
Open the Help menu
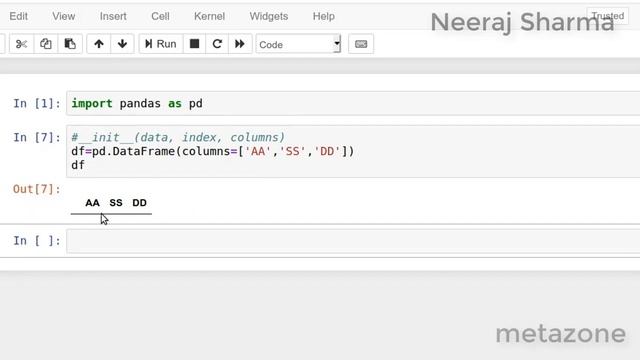pyautogui.click(x=324, y=16)
